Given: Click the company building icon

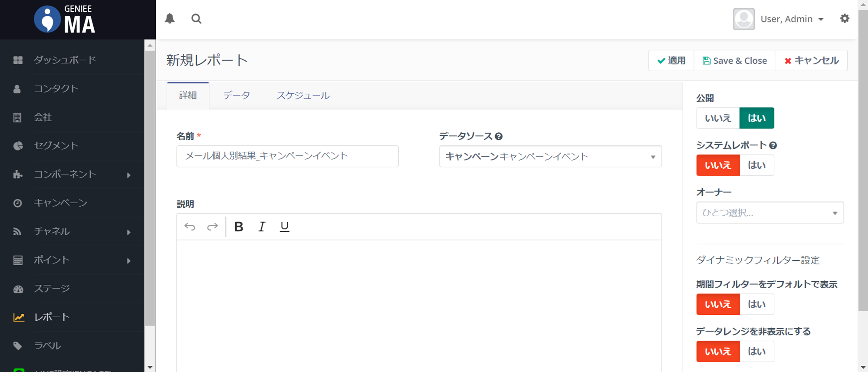Looking at the screenshot, I should point(17,117).
